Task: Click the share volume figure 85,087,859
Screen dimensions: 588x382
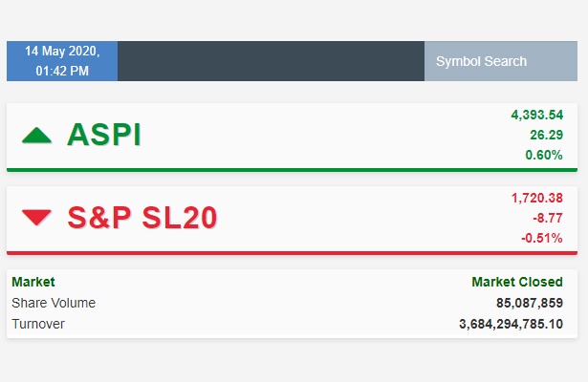Action: (x=530, y=303)
